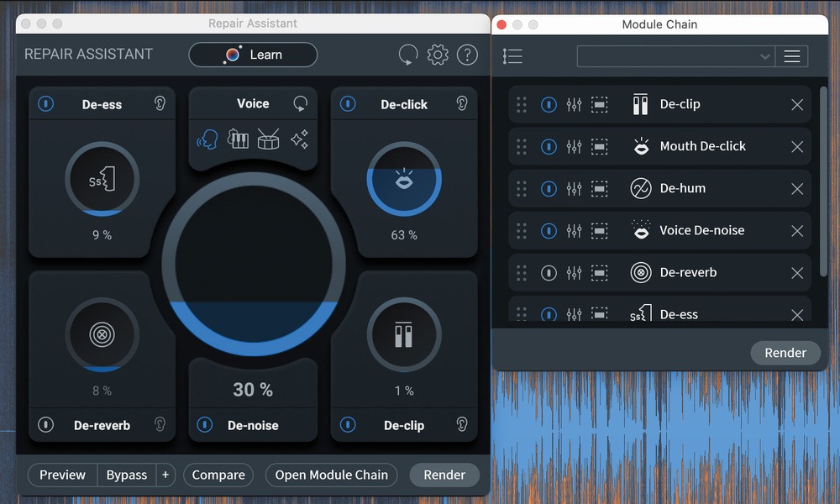Adjust the De-ess amount dial
The width and height of the screenshot is (840, 504).
click(102, 179)
